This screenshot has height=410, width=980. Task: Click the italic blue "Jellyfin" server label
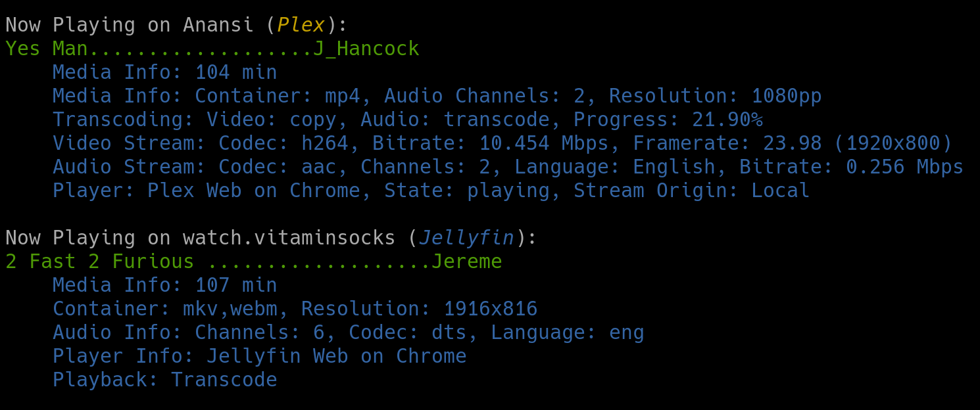pos(466,238)
